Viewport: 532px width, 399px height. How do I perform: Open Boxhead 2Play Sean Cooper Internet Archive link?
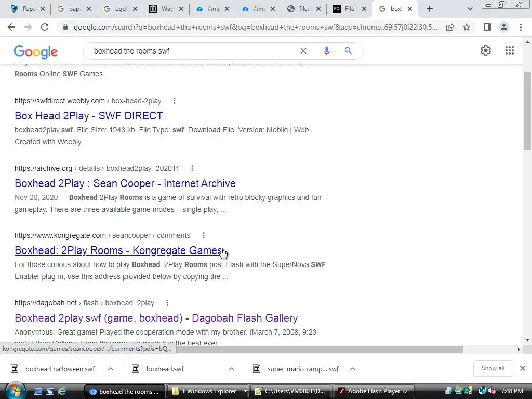tap(125, 183)
